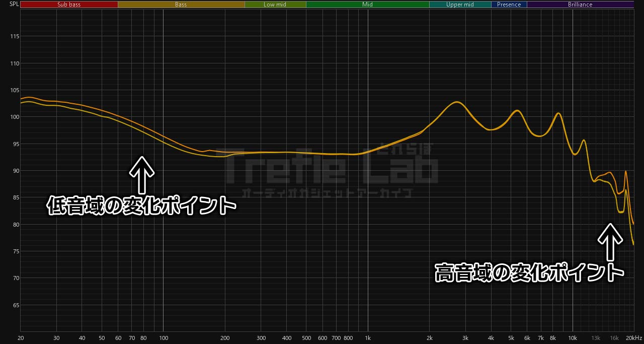This screenshot has width=644, height=344.
Task: Click the Presence band label
Action: click(x=509, y=5)
